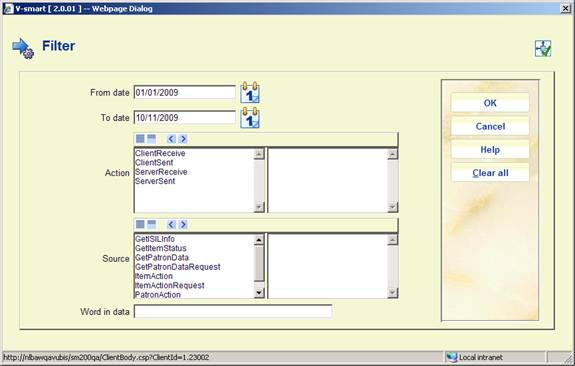Move Source items left with arrow
The height and width of the screenshot is (366, 575).
(x=171, y=224)
